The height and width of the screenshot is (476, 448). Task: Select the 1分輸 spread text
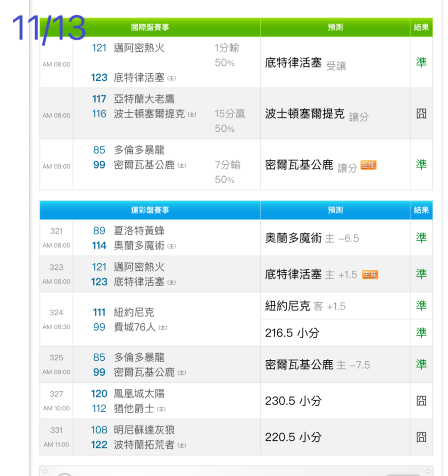pos(227,48)
